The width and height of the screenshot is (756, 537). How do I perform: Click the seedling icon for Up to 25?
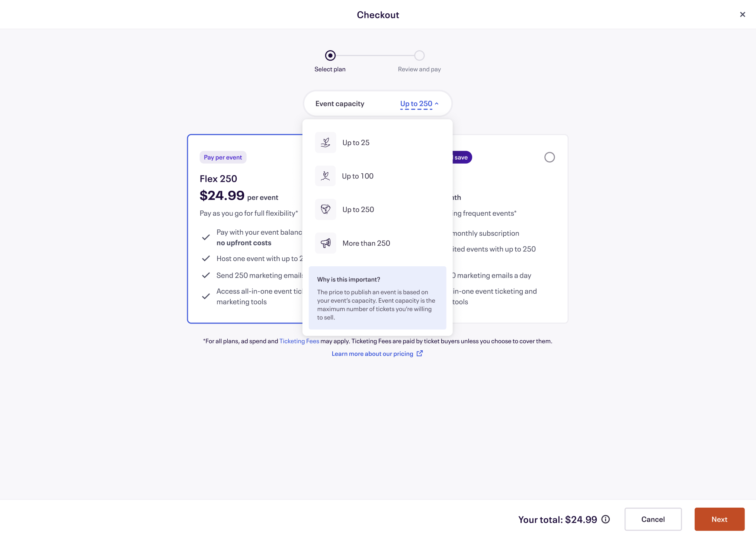[x=326, y=142]
